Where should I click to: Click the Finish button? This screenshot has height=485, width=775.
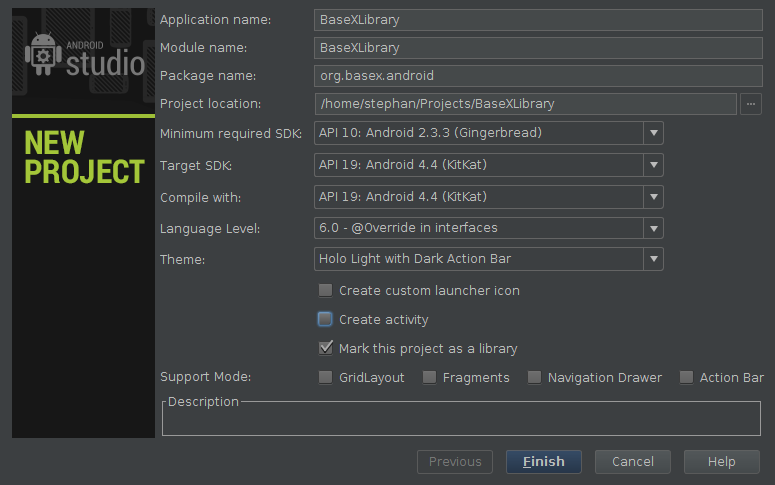tap(544, 462)
